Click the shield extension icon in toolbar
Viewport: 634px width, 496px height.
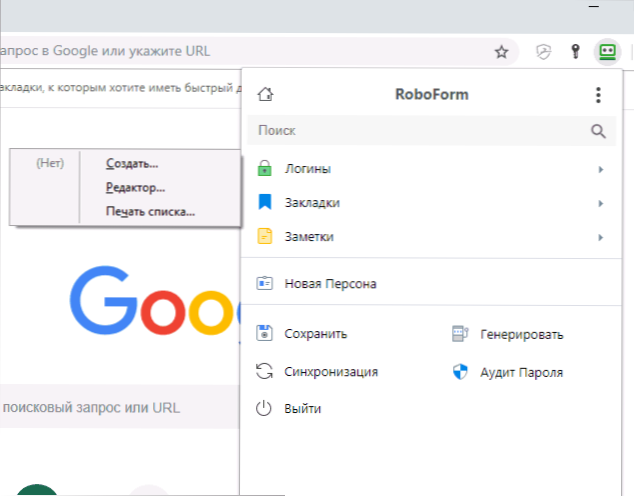543,52
